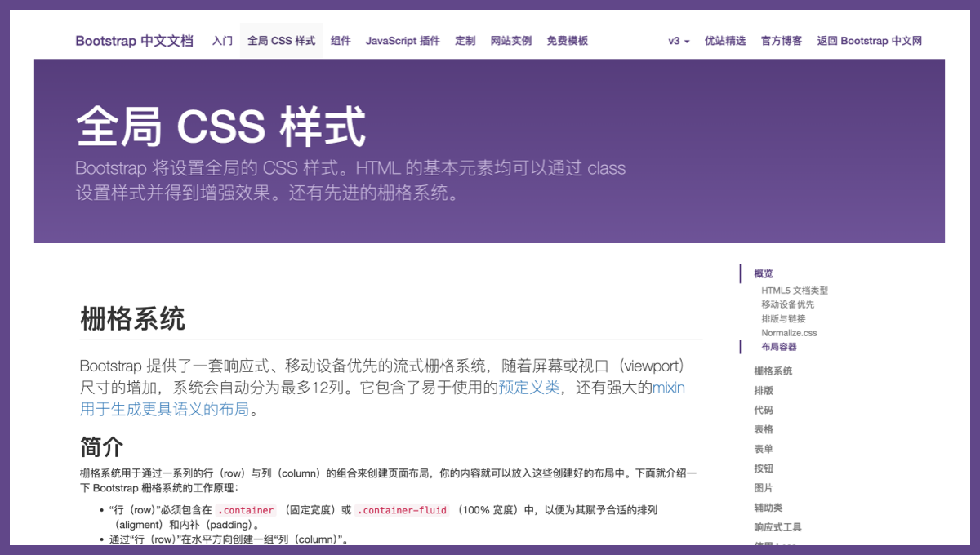Open the v3 version dropdown
The image size is (980, 555).
coord(679,41)
